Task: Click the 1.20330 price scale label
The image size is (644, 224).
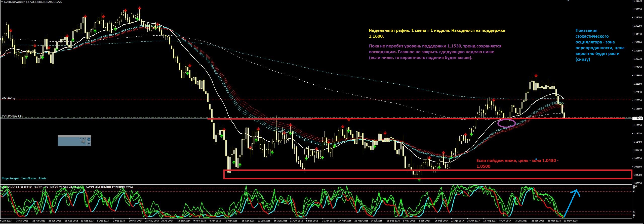Action: tap(638, 100)
